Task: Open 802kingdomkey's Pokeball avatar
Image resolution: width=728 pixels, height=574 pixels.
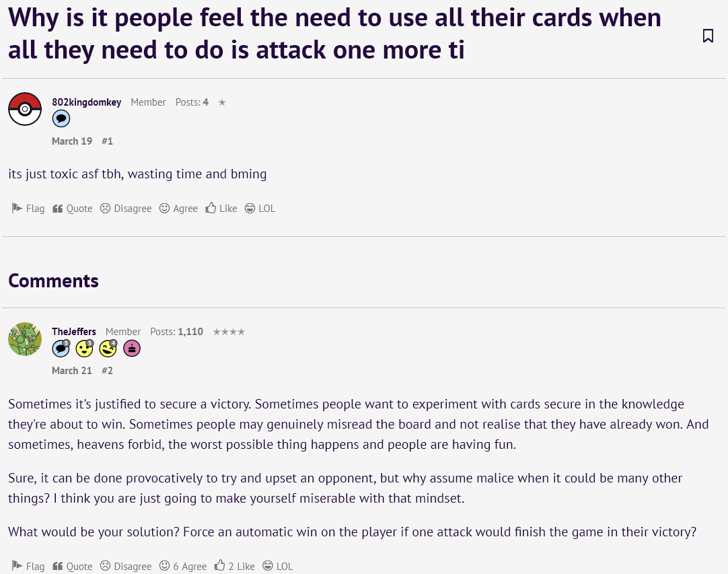Action: [25, 109]
